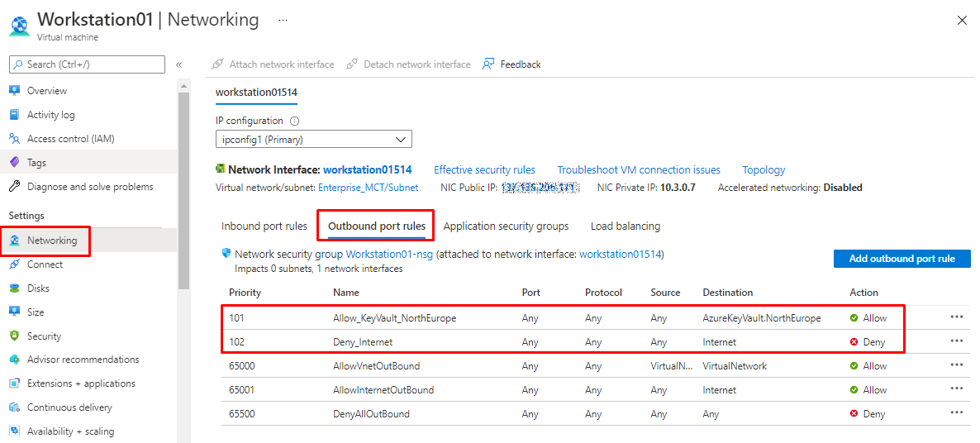The height and width of the screenshot is (443, 980).
Task: Switch to the Load balancing tab
Action: (x=625, y=226)
